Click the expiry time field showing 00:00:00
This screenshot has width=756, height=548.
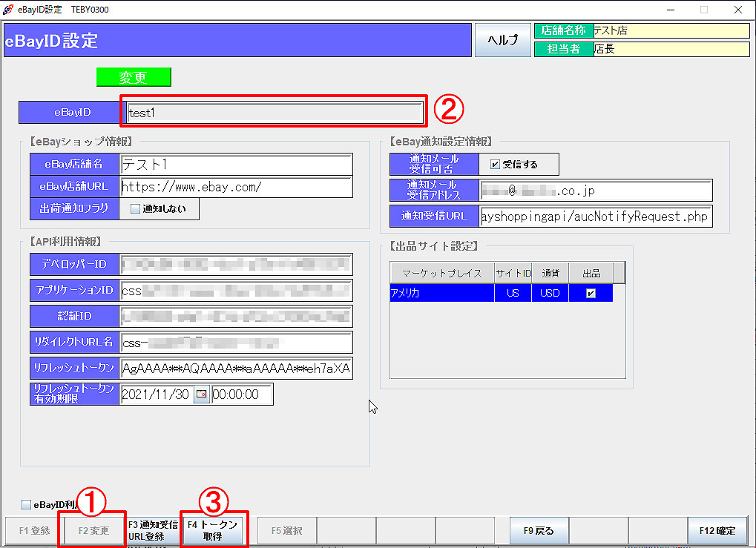pos(242,395)
